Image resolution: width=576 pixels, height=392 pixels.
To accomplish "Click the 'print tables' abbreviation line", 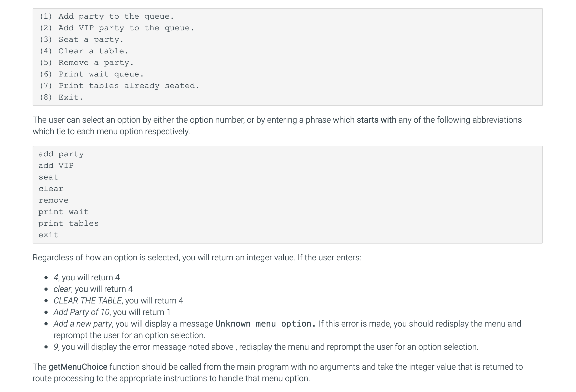I will coord(68,224).
